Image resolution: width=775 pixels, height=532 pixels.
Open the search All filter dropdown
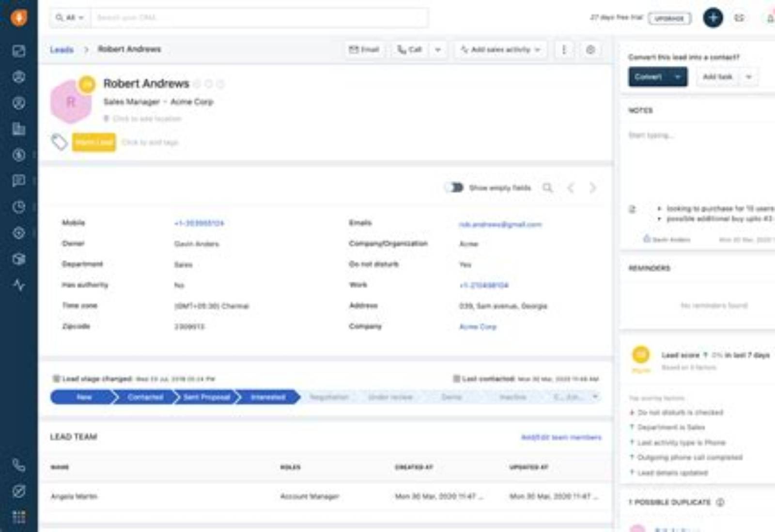(70, 18)
